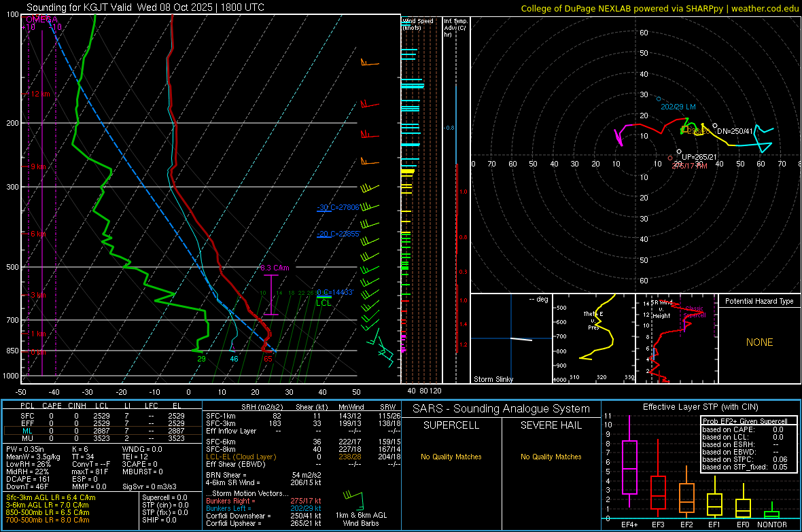
Task: Select the SFC parcel row
Action: [x=103, y=416]
